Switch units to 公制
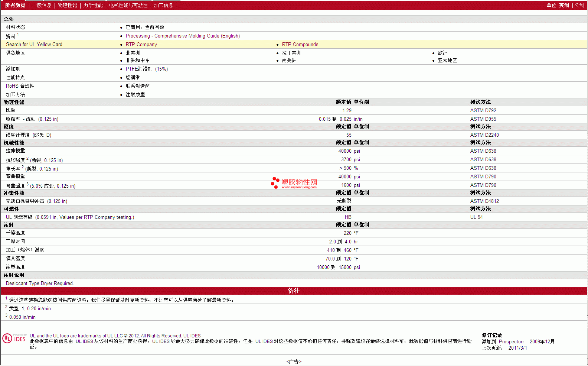The height and width of the screenshot is (366, 588). click(579, 5)
